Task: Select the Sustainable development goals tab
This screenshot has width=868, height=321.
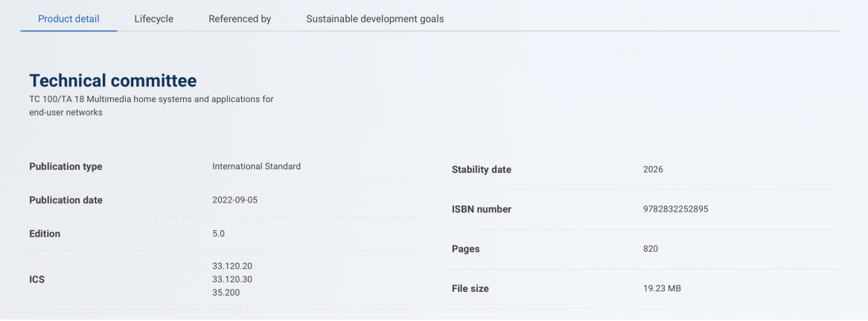Action: pyautogui.click(x=374, y=19)
